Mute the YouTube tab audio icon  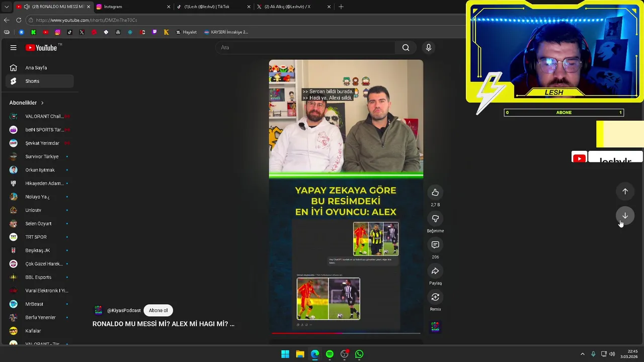click(x=27, y=7)
